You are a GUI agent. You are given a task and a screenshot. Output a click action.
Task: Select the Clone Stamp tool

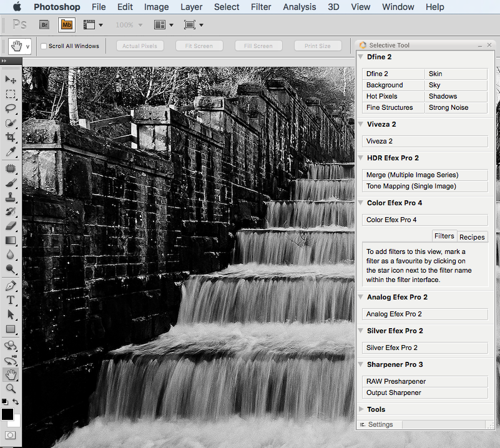coord(11,198)
